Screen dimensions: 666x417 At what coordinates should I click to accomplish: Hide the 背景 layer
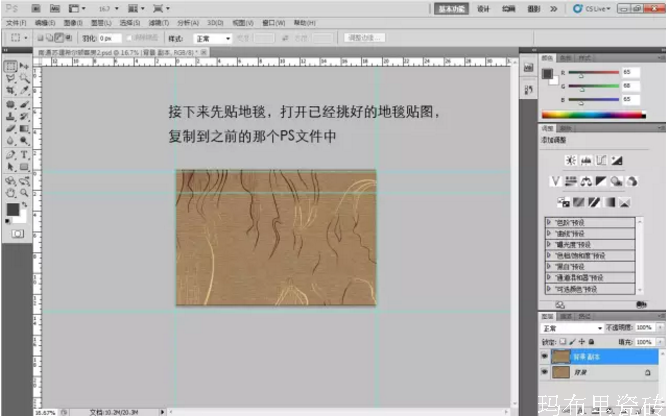[544, 372]
